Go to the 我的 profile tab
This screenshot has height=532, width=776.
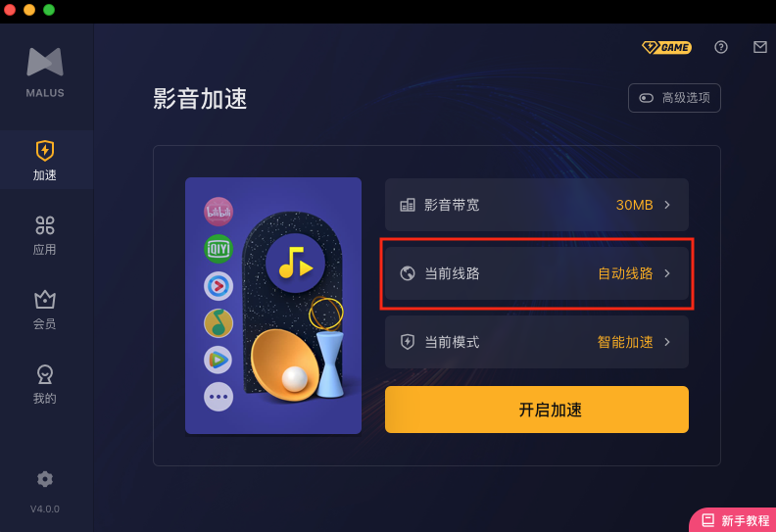[44, 384]
